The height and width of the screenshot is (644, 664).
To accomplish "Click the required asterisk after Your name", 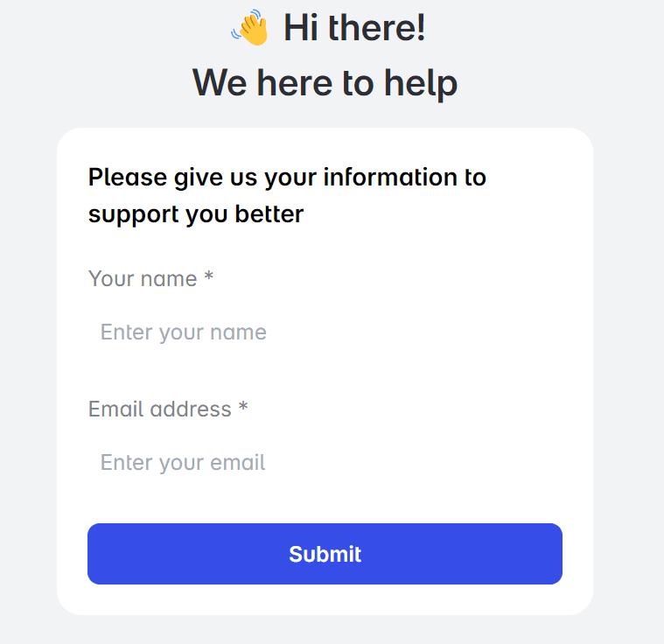I will pyautogui.click(x=209, y=276).
